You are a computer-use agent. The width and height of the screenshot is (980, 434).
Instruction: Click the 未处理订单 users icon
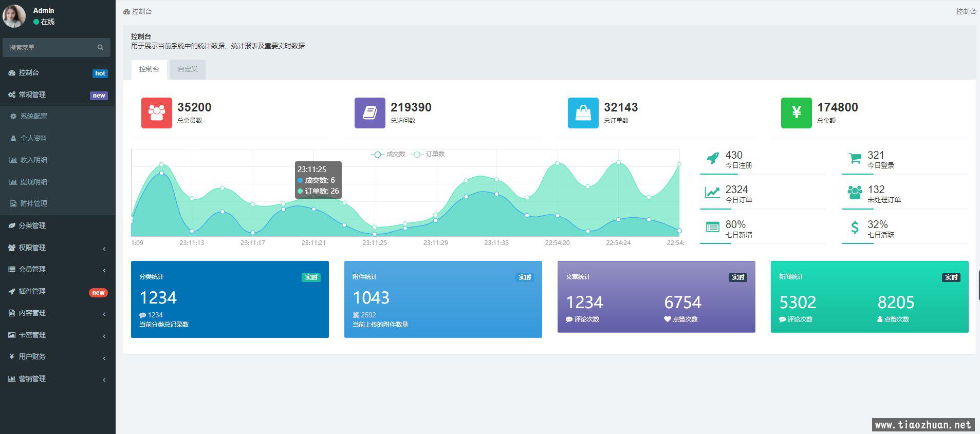(855, 193)
